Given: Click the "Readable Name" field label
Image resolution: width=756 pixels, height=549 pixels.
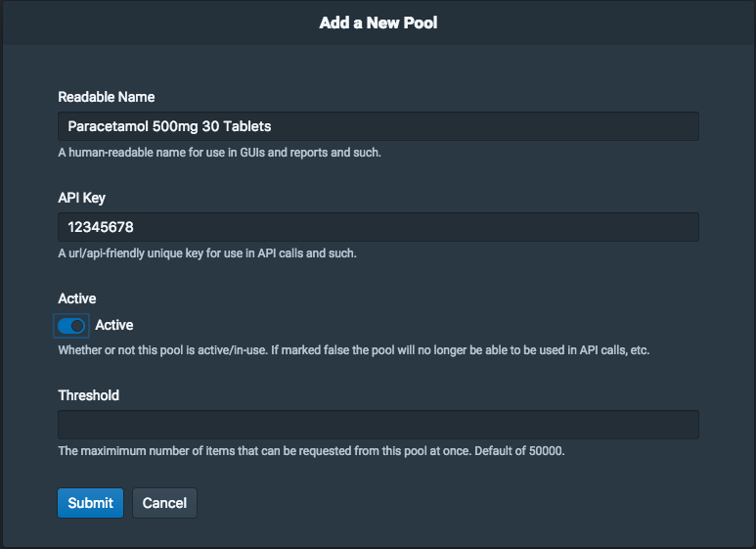Looking at the screenshot, I should [107, 97].
